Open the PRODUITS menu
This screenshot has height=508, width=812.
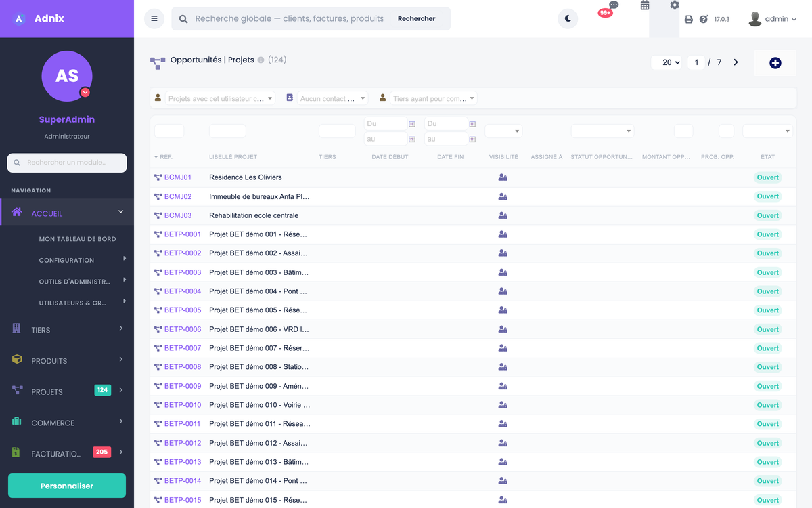(x=67, y=360)
